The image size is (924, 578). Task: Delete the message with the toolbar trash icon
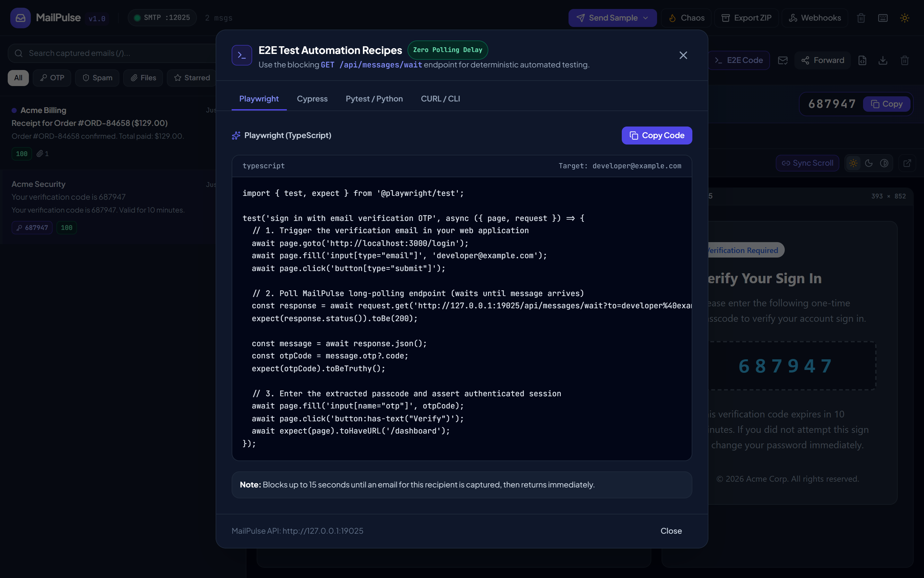[x=904, y=60]
